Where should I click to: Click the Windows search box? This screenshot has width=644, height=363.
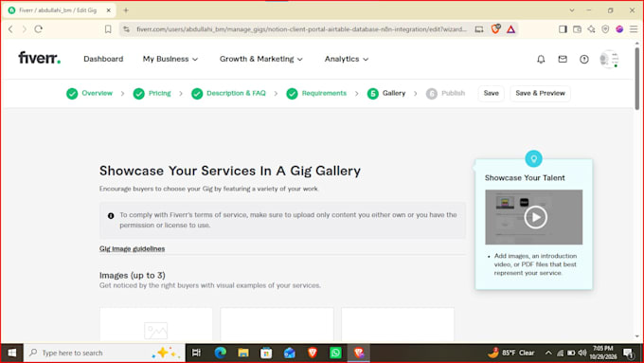click(x=104, y=353)
